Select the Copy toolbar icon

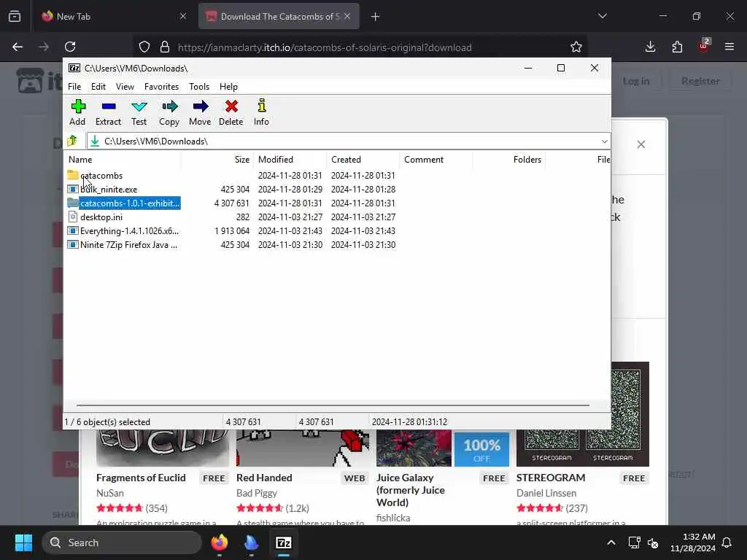tap(169, 112)
